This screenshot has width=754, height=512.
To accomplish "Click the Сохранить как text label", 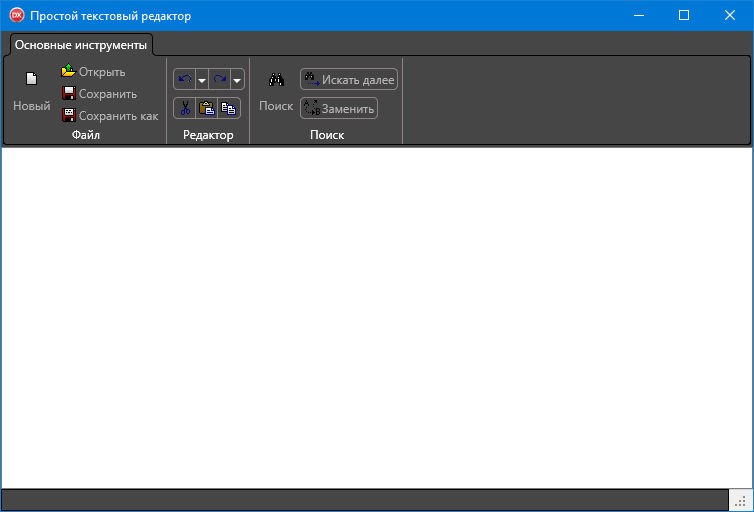I will pyautogui.click(x=118, y=116).
